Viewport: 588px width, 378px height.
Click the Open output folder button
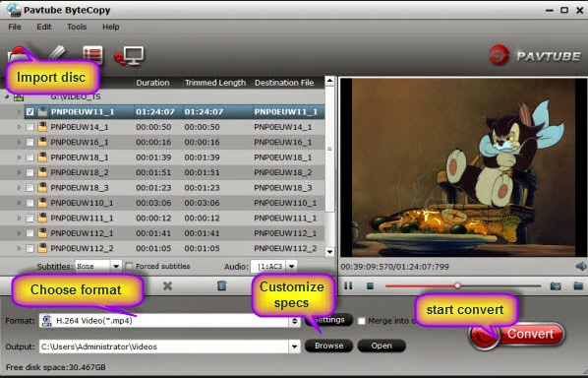click(382, 346)
